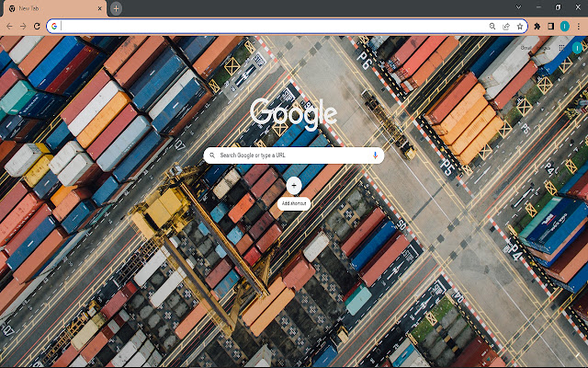Screen dimensions: 588x368
Task: Open the Gmail link
Action: pos(526,48)
